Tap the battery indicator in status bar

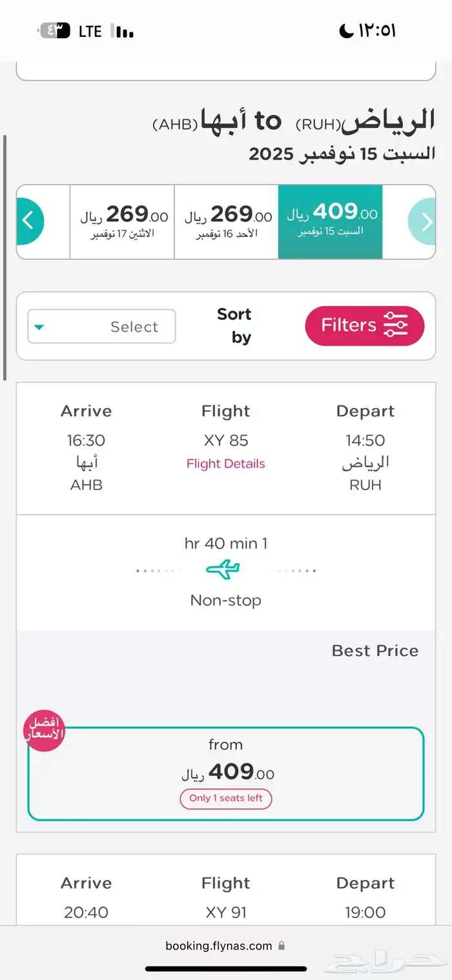(56, 30)
